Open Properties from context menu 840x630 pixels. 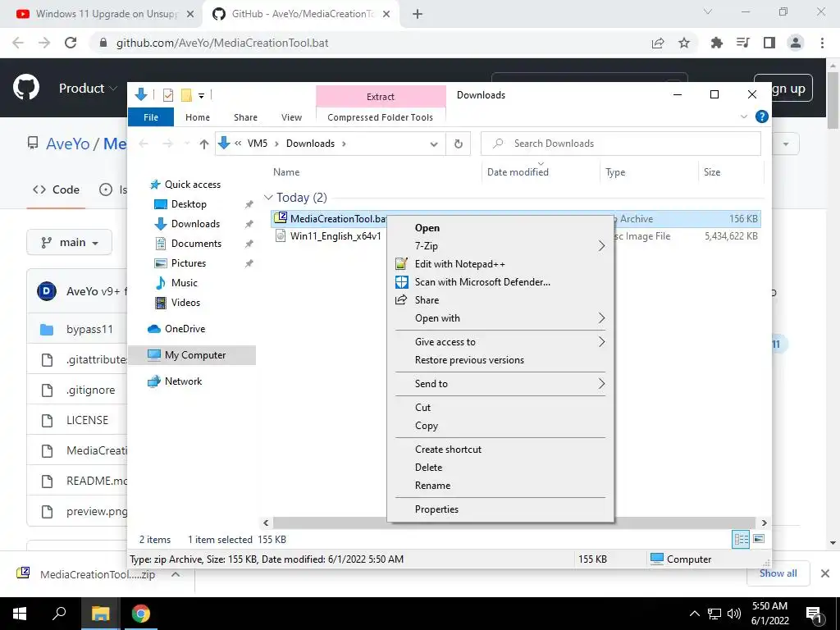(500, 509)
